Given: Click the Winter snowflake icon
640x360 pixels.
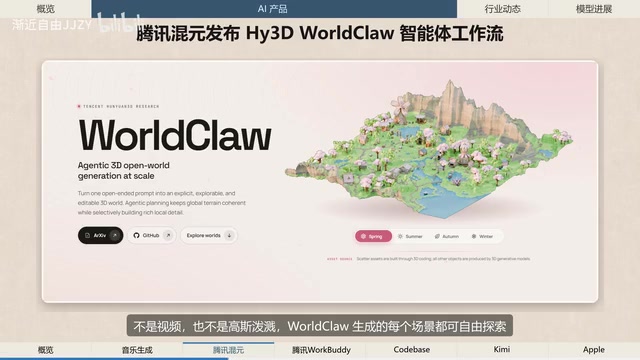Looking at the screenshot, I should pyautogui.click(x=473, y=236).
